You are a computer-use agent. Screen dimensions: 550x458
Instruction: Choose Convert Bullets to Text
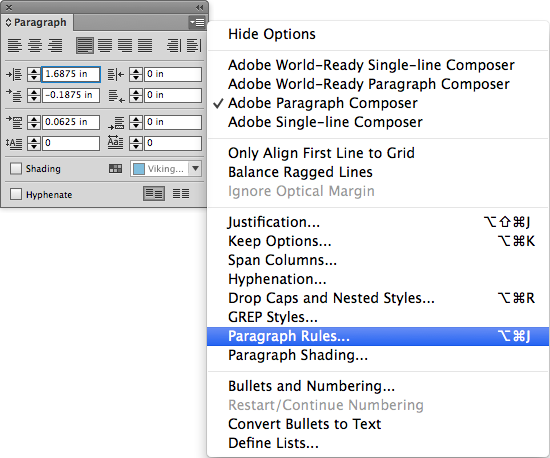tap(378, 424)
